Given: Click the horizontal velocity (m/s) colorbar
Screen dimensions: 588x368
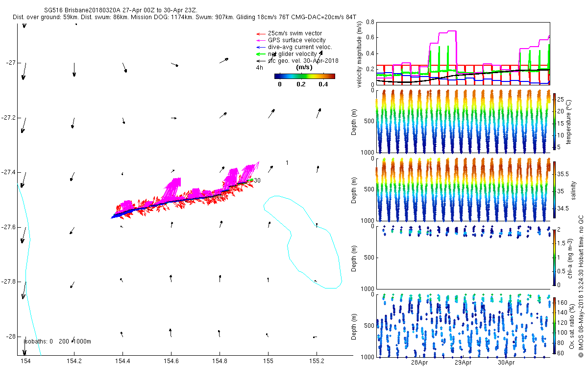Looking at the screenshot, I should (304, 76).
